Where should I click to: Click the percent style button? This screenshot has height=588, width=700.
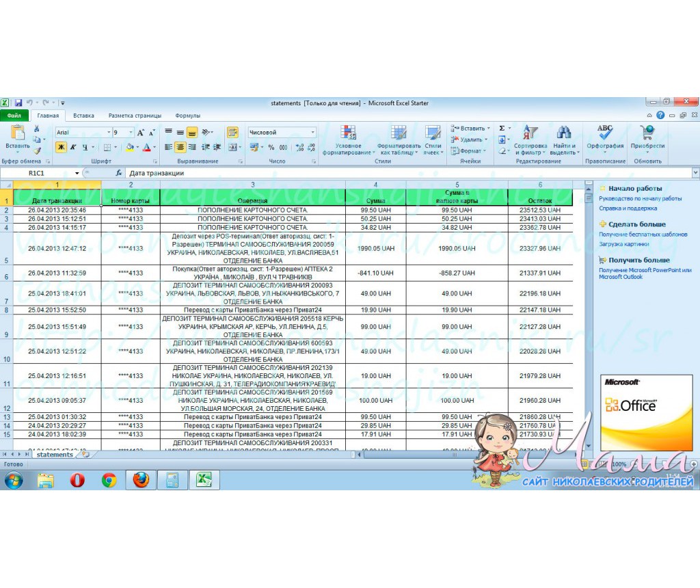(271, 147)
